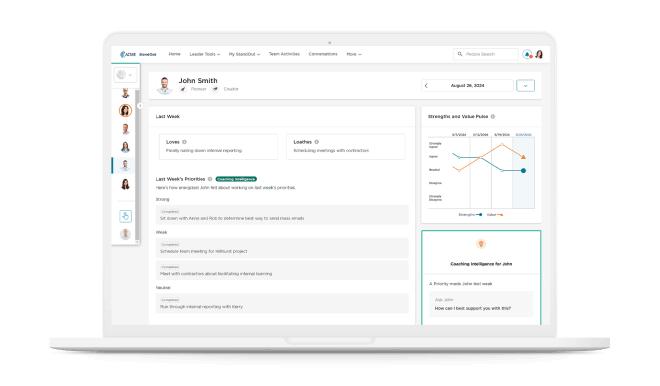Click the Loathes card text

[x=331, y=151]
